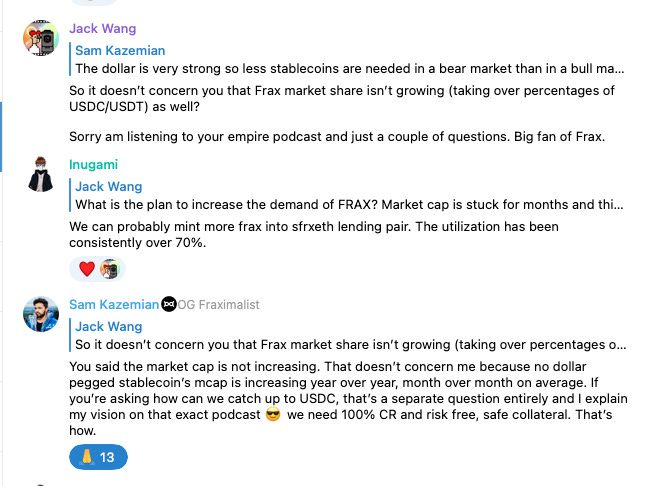Click the Frax badge beside Sam Kazemian's name
Image resolution: width=651 pixels, height=486 pixels.
click(168, 304)
